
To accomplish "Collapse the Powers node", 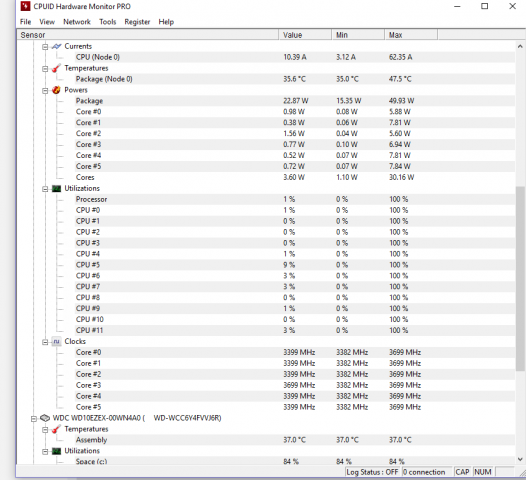I will (45, 91).
